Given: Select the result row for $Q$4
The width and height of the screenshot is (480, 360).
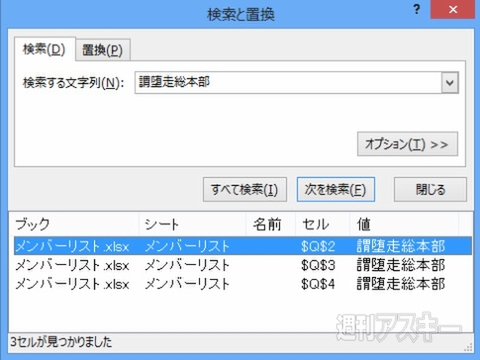Looking at the screenshot, I should (243, 284).
